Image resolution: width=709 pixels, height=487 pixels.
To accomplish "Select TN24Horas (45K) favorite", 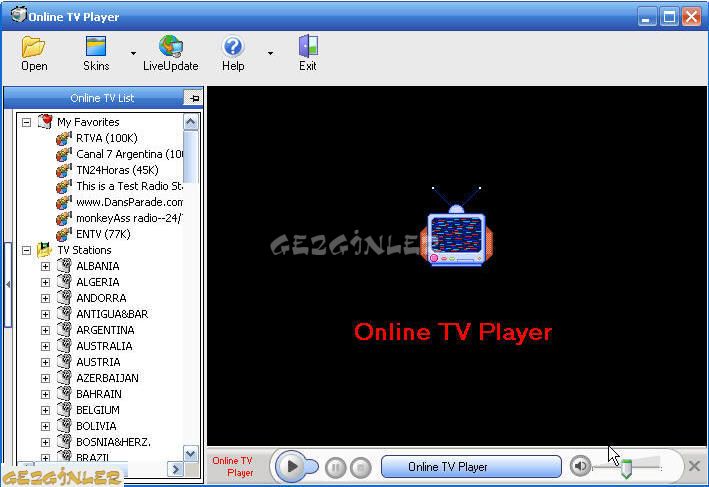I will pos(118,170).
